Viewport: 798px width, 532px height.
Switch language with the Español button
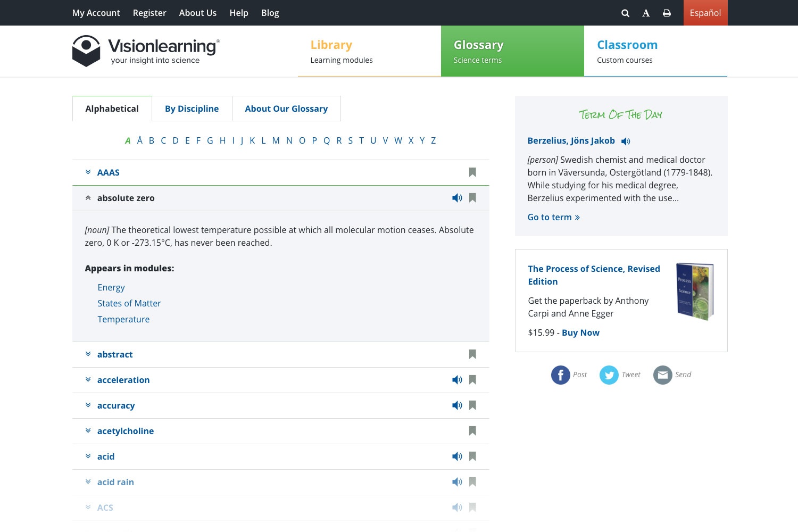(705, 13)
